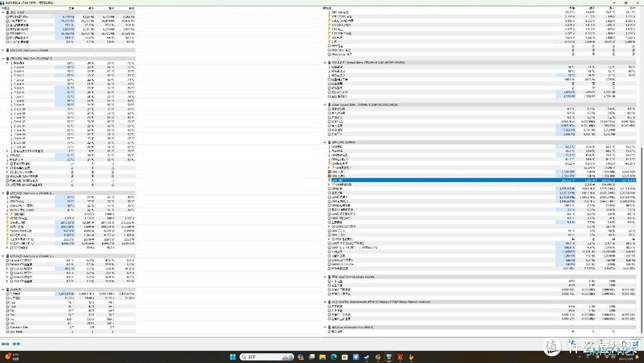Collapse the CPU Enhanced power section
644x363 pixels.
coord(4,193)
